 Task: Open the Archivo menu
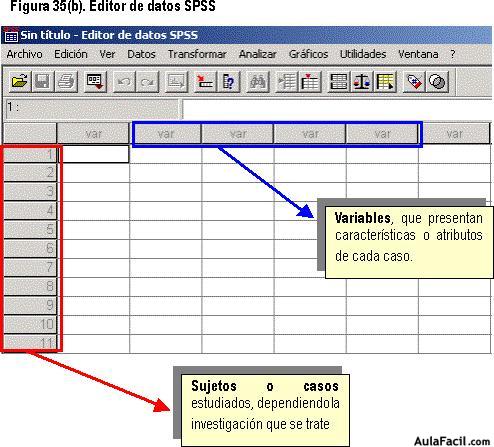[24, 54]
